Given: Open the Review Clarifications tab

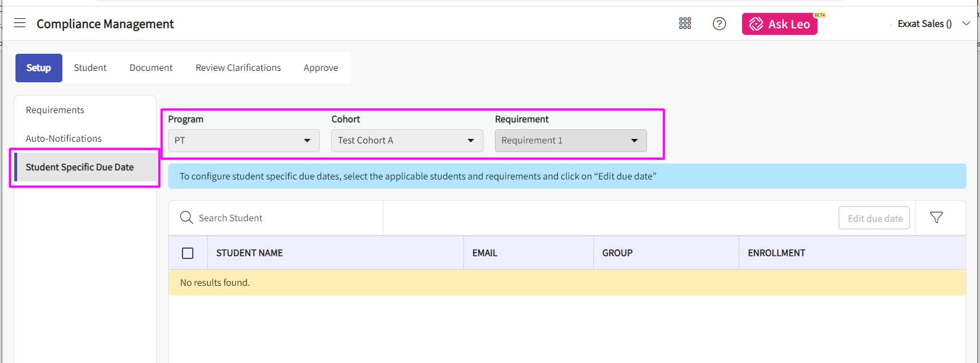Looking at the screenshot, I should 238,68.
